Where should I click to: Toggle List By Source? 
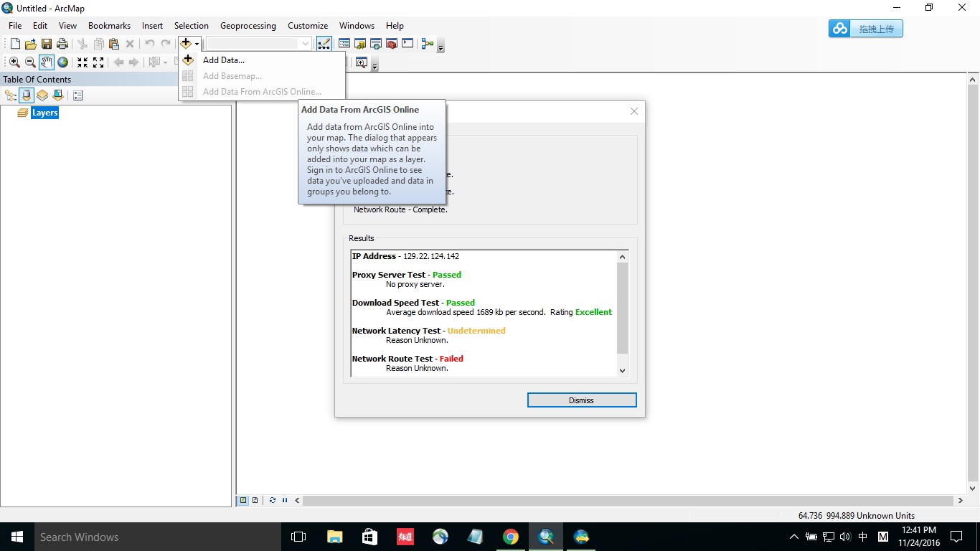[27, 95]
